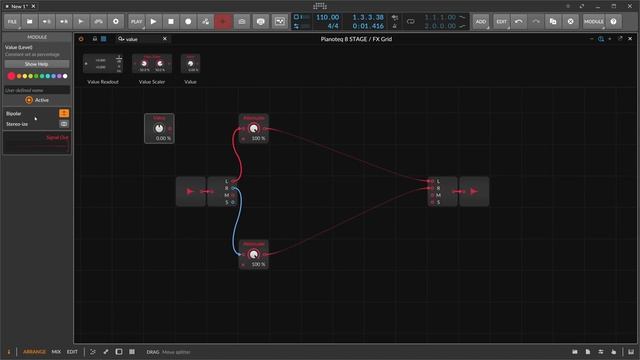Click the upper Attenuate module knob
The image size is (640, 360).
(x=253, y=129)
